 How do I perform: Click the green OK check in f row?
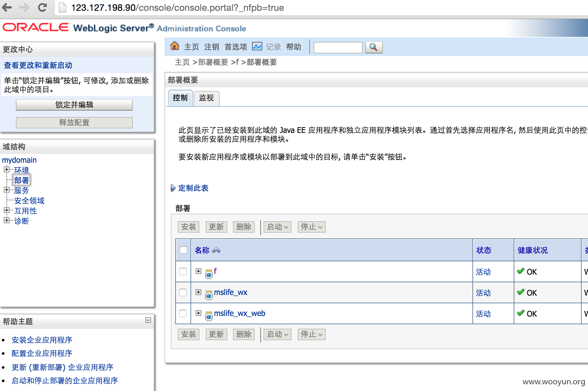521,271
